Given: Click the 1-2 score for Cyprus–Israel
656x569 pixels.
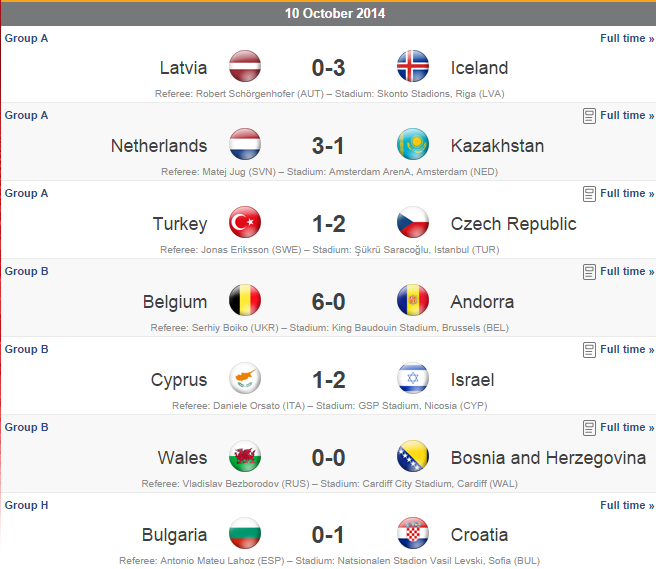Looking at the screenshot, I should click(x=328, y=380).
